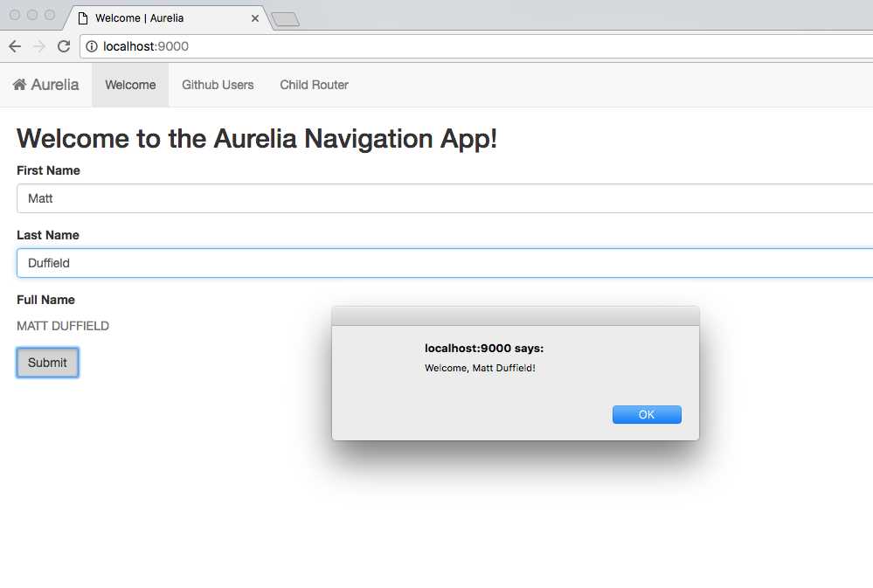Click the page heading Welcome to the Aurelia Navigation App!
873x588 pixels.
257,139
